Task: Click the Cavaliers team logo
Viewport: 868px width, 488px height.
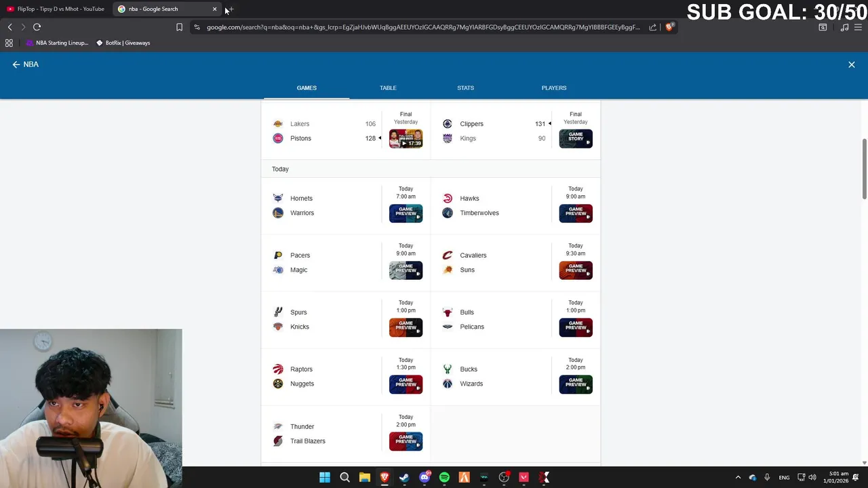Action: 448,256
